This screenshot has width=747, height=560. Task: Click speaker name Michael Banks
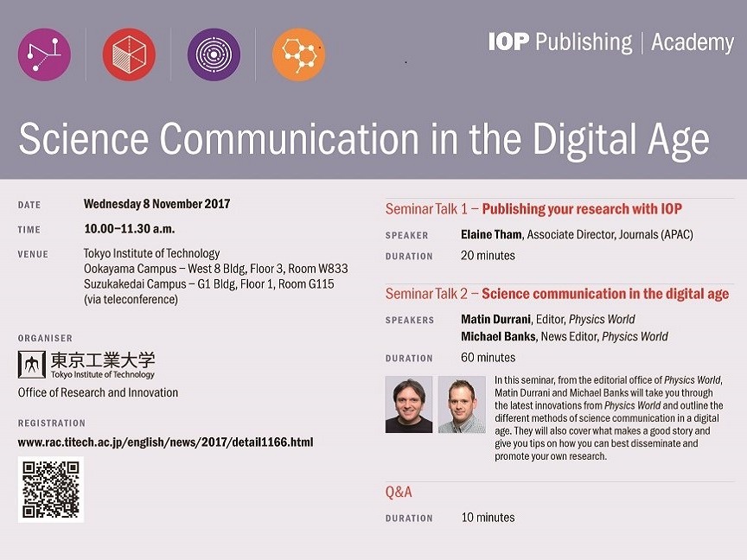(498, 337)
